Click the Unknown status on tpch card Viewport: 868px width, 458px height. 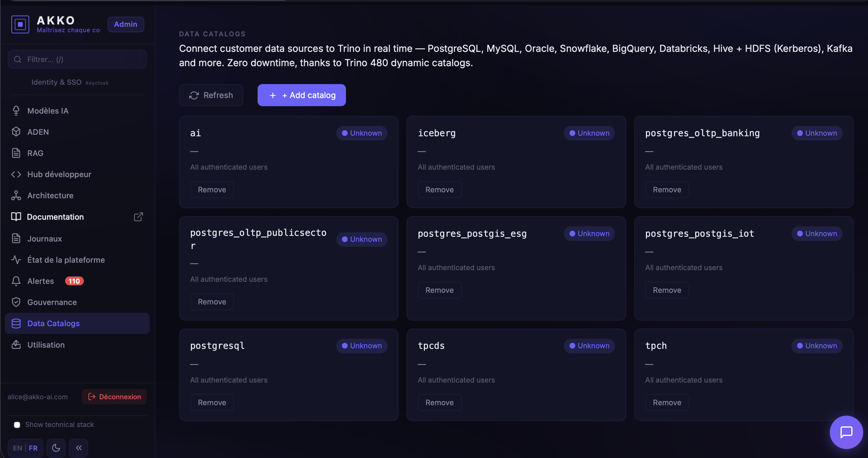click(817, 346)
